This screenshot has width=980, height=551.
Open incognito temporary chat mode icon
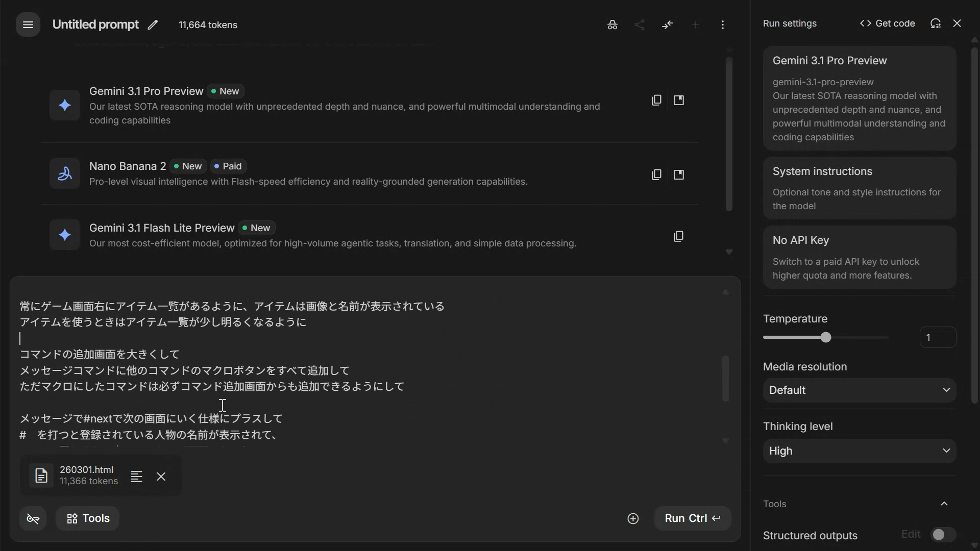pyautogui.click(x=612, y=25)
